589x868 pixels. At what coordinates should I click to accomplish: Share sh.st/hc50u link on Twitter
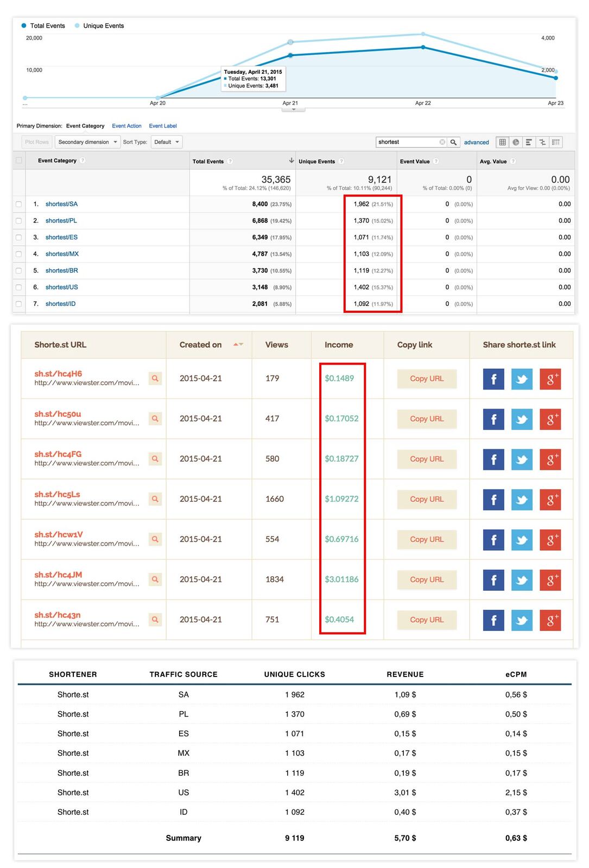tap(522, 419)
